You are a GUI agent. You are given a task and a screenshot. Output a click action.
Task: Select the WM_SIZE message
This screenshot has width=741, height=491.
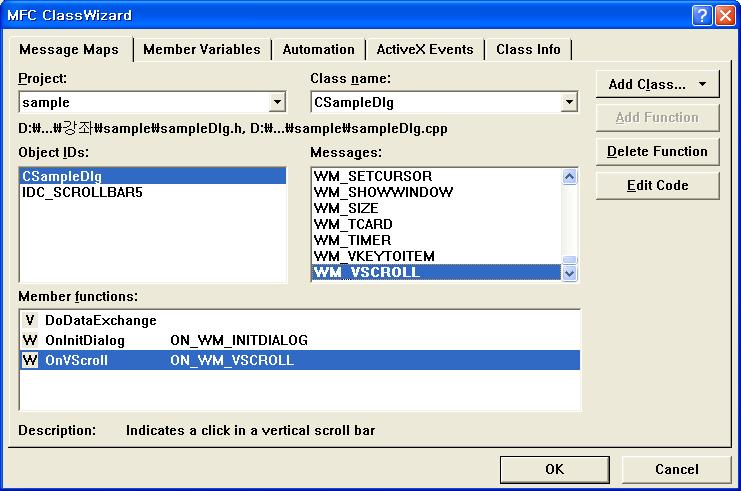pyautogui.click(x=437, y=208)
